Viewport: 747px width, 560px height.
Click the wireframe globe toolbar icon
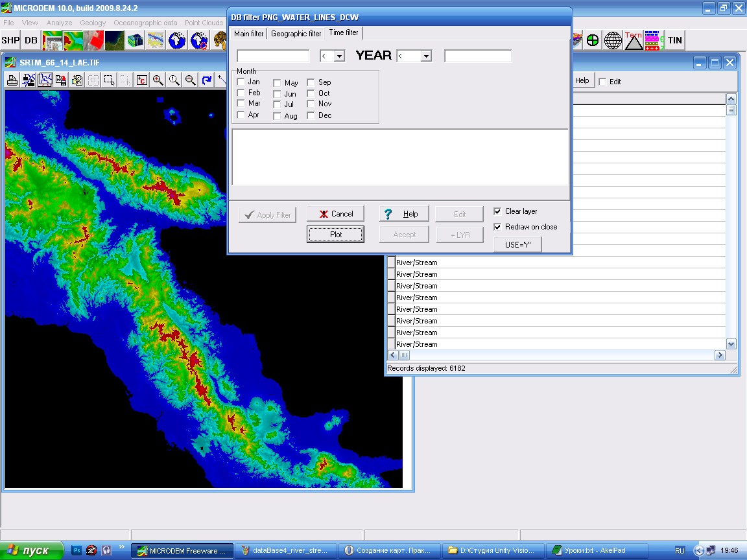(613, 40)
